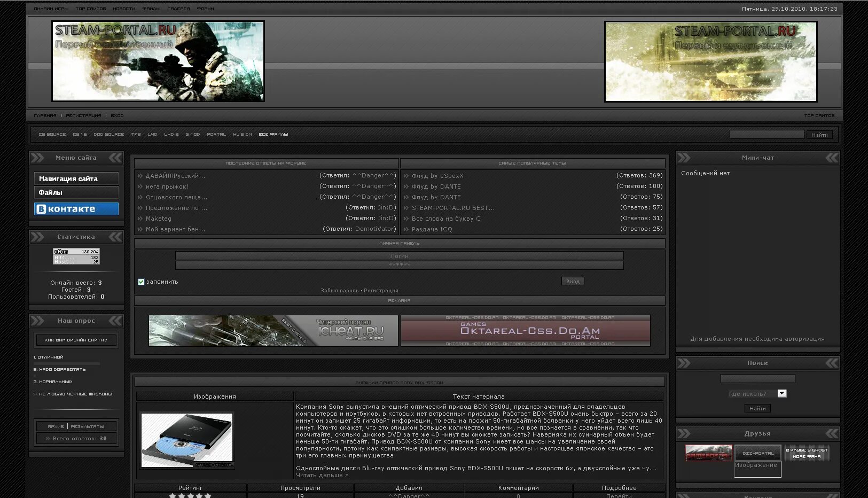This screenshot has height=498, width=868.
Task: Click Найти button in top search bar
Action: (819, 135)
